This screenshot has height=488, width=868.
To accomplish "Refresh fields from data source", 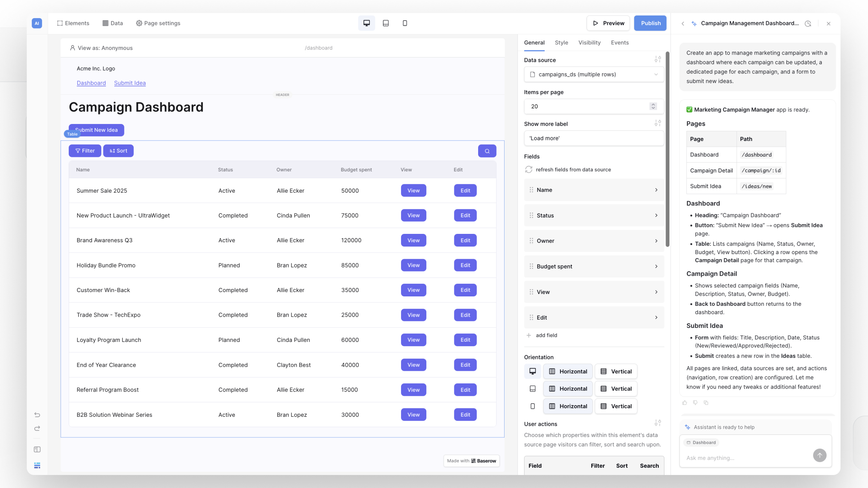I will tap(574, 169).
